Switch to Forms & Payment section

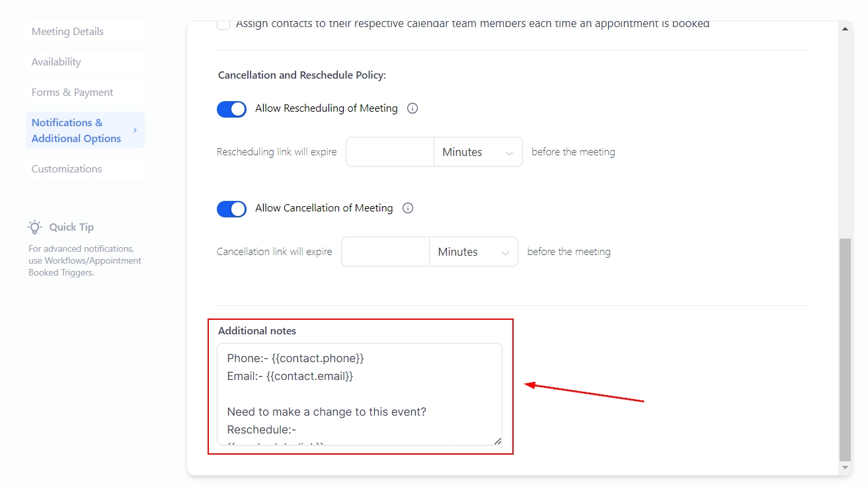click(73, 93)
